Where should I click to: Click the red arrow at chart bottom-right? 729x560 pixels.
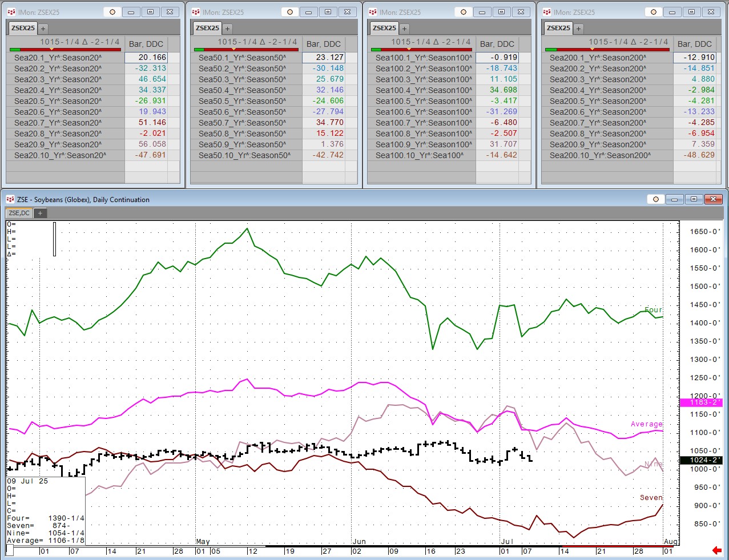[x=716, y=550]
